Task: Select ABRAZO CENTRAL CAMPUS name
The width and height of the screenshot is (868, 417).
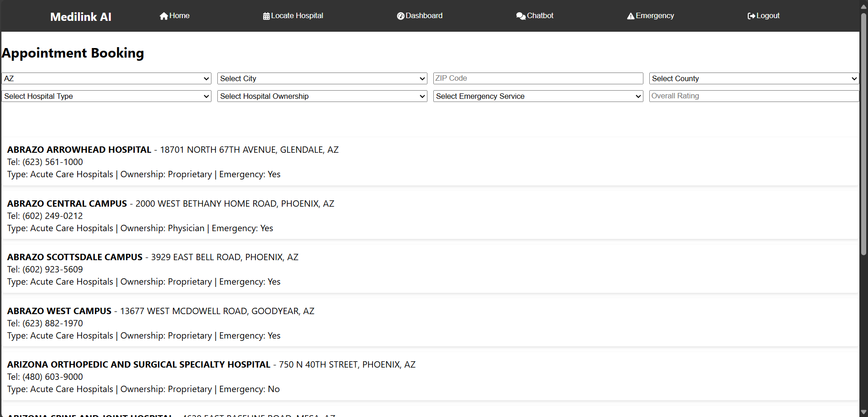Action: click(67, 204)
